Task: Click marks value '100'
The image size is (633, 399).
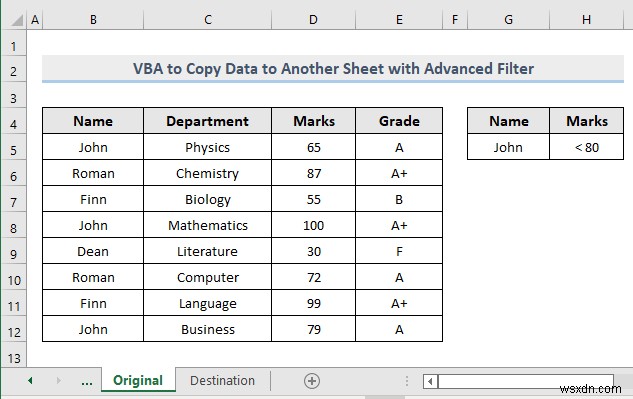Action: click(x=314, y=225)
